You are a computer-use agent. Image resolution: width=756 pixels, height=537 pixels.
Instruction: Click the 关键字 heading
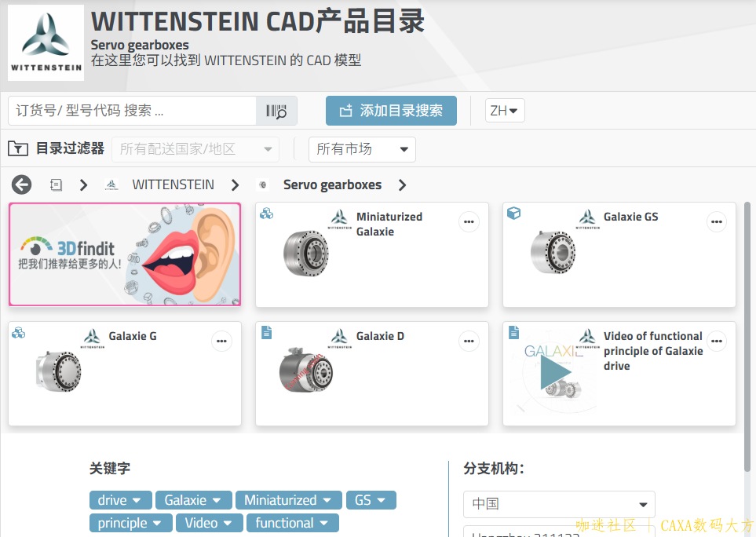[110, 469]
